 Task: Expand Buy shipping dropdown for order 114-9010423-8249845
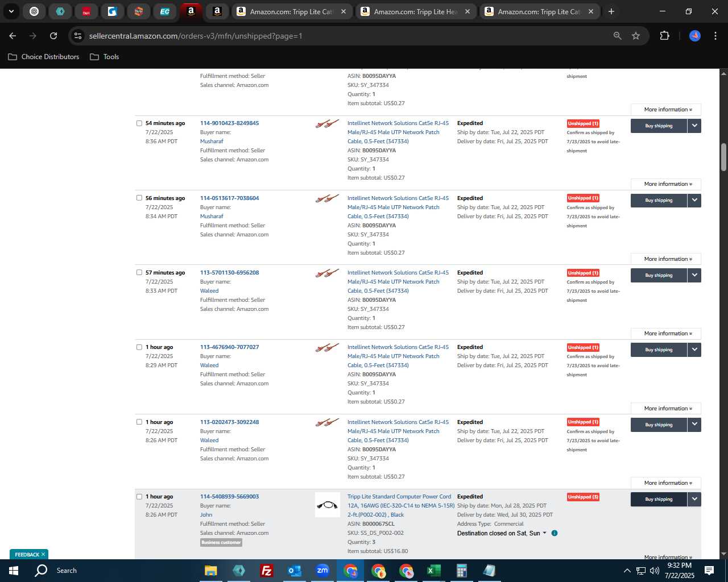point(694,126)
